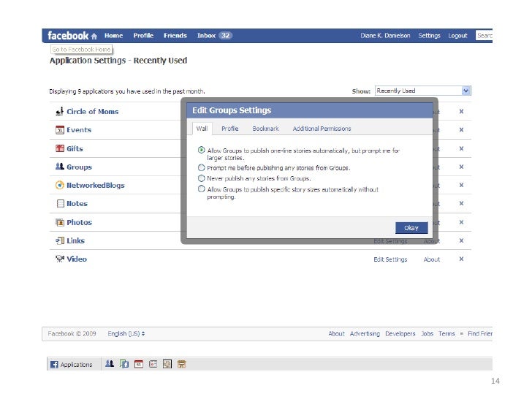The image size is (532, 399).
Task: Click the Gifts red box icon
Action: click(59, 148)
